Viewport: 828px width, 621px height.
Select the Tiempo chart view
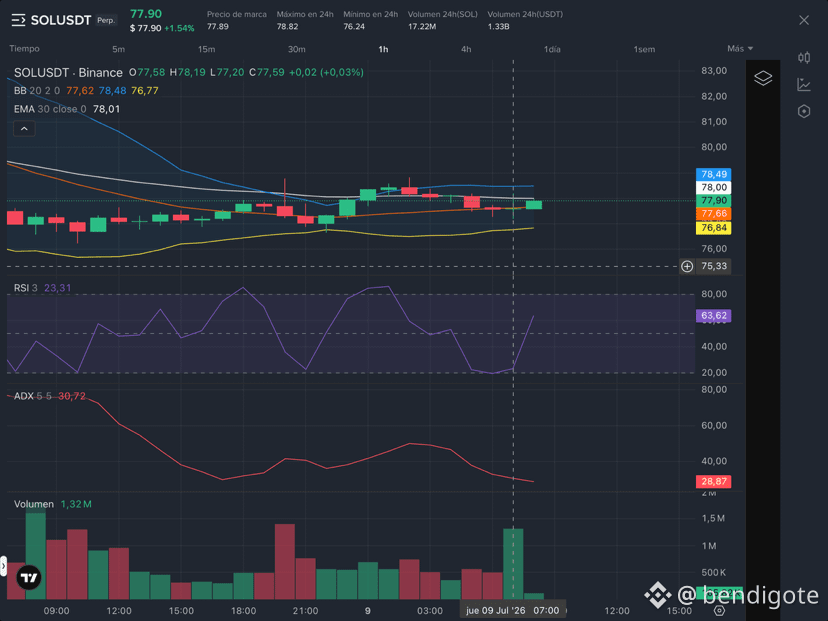(x=24, y=49)
